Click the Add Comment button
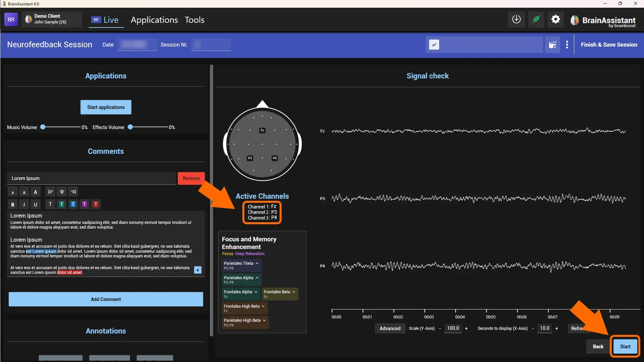This screenshot has width=644, height=362. (106, 299)
